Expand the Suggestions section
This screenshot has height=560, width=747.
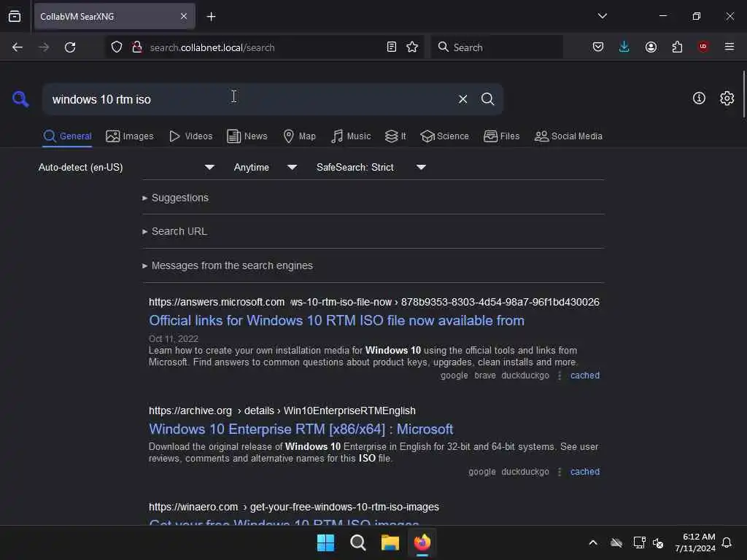pyautogui.click(x=175, y=198)
